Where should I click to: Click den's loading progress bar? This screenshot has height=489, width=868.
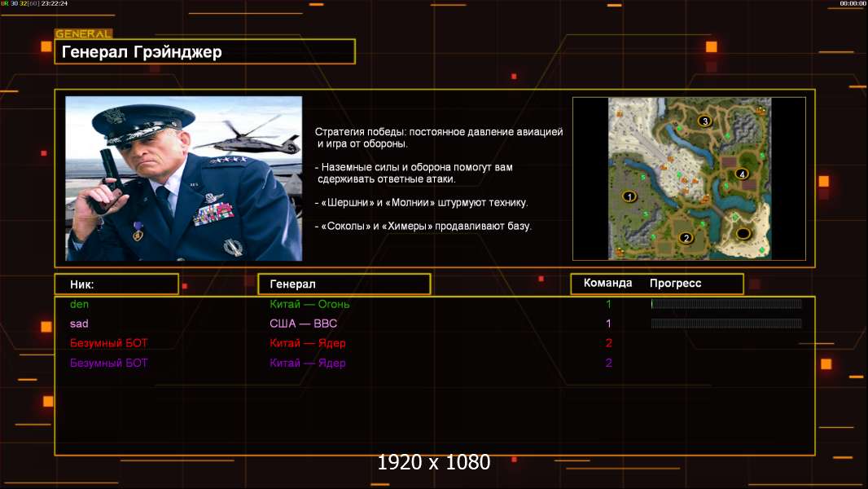(x=726, y=304)
